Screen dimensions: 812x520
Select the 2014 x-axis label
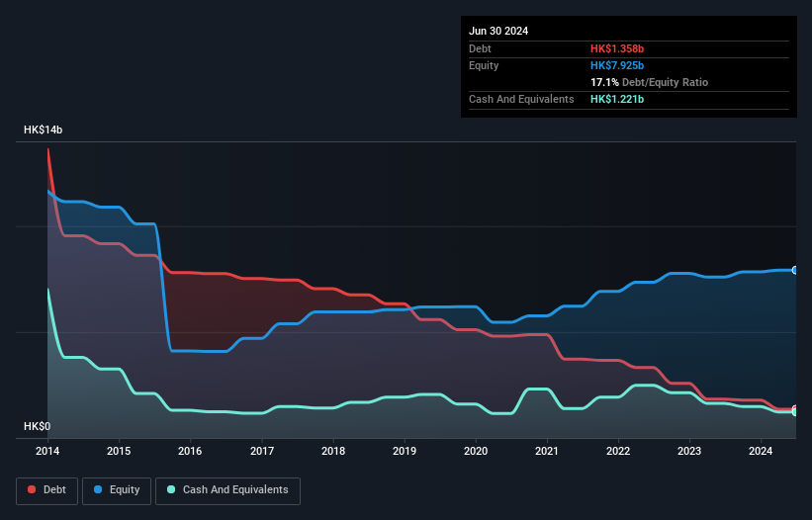pos(47,451)
